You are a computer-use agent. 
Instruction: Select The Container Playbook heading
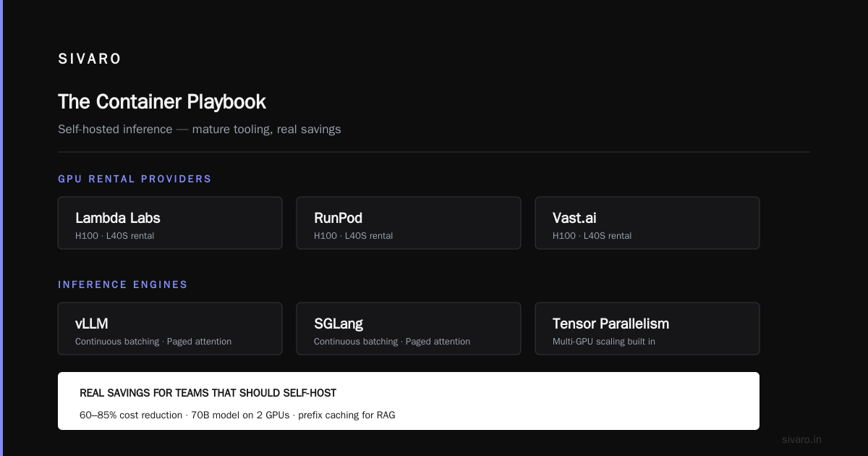162,101
